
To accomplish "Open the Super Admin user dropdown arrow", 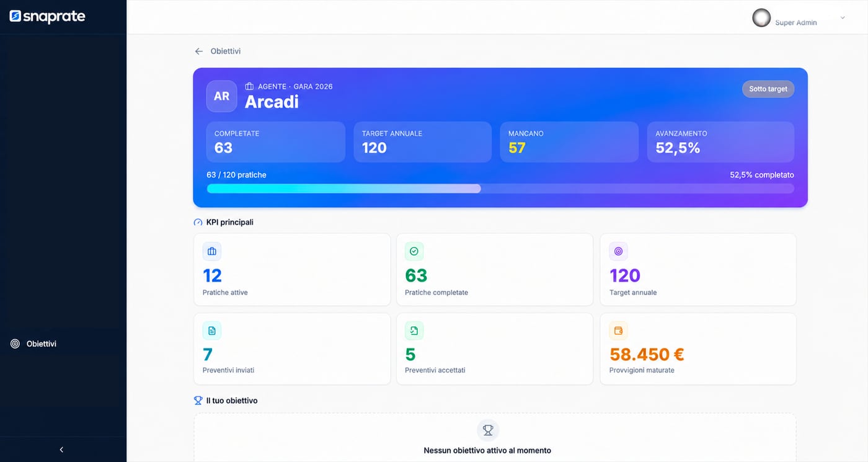I will click(x=843, y=18).
